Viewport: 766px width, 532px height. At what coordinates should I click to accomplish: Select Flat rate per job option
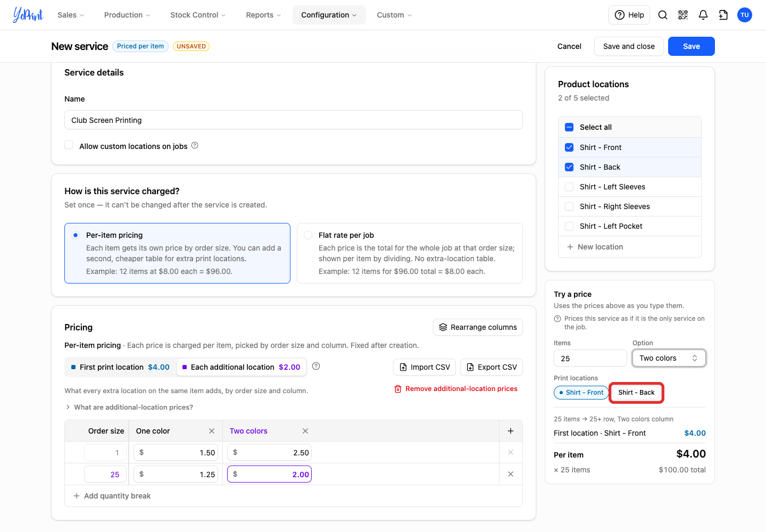coord(410,253)
